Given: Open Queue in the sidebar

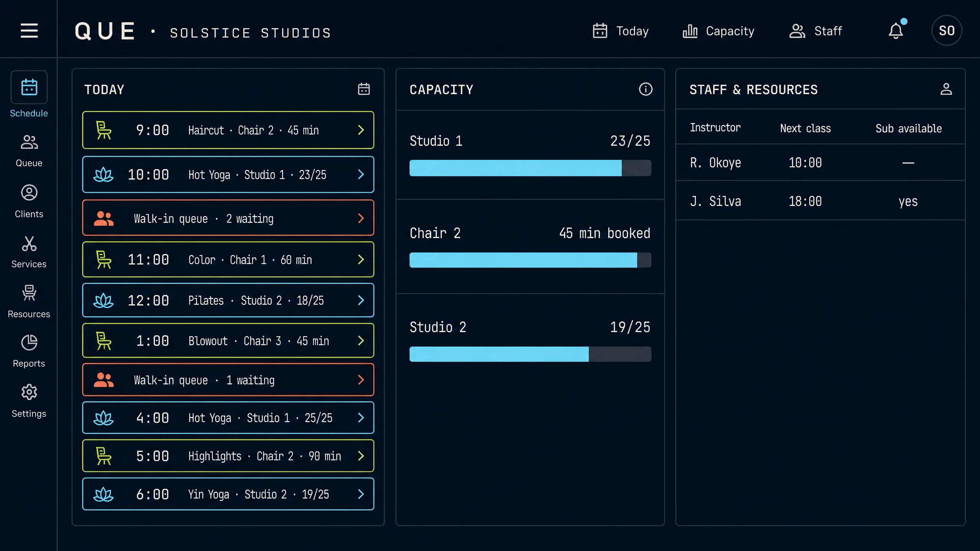Looking at the screenshot, I should (29, 151).
